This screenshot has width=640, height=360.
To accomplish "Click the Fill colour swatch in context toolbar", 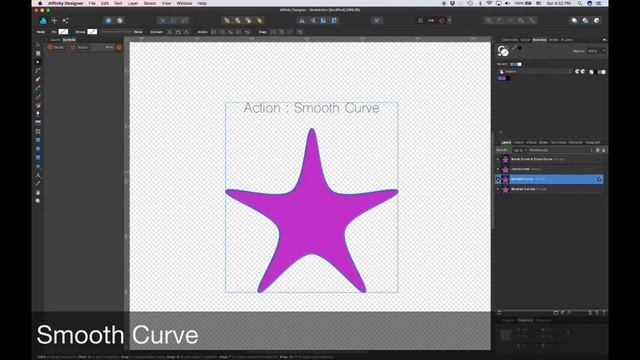I will 63,31.
